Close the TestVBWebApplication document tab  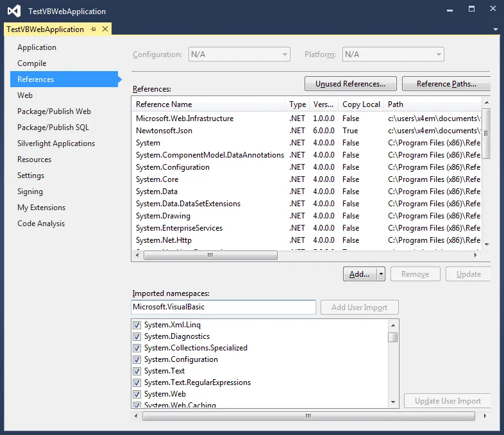(x=105, y=29)
